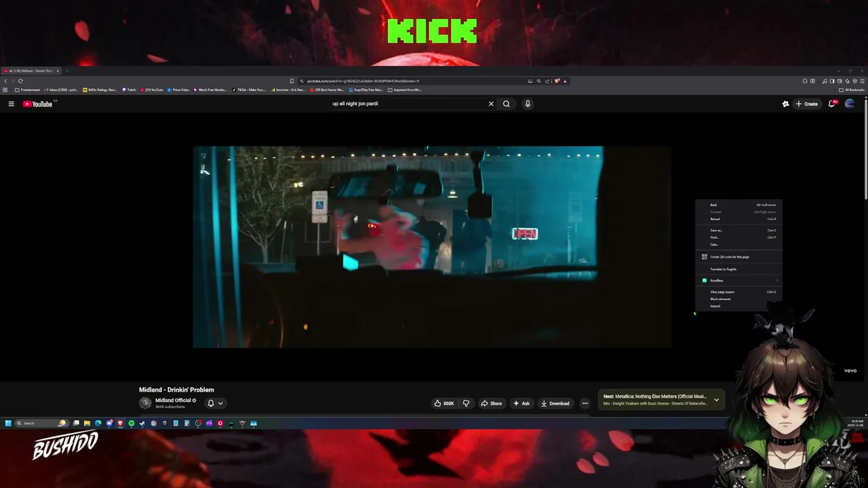Start voice search with the microphone
Screen dimensions: 868x488
528,104
